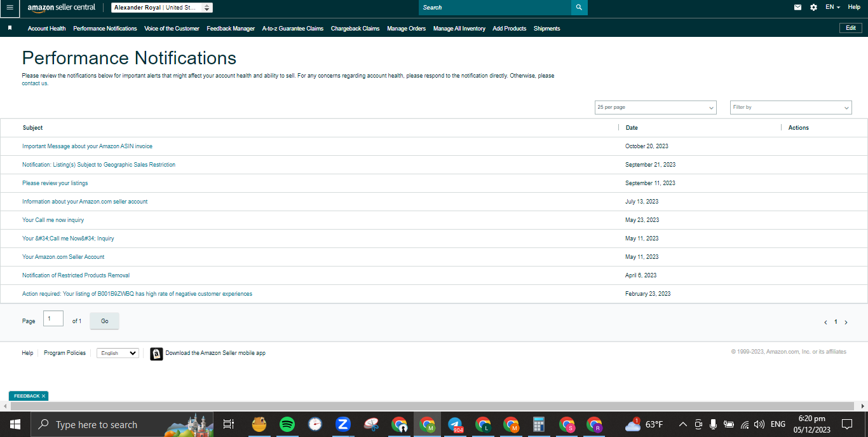Expand the Filter by dropdown

tap(791, 108)
